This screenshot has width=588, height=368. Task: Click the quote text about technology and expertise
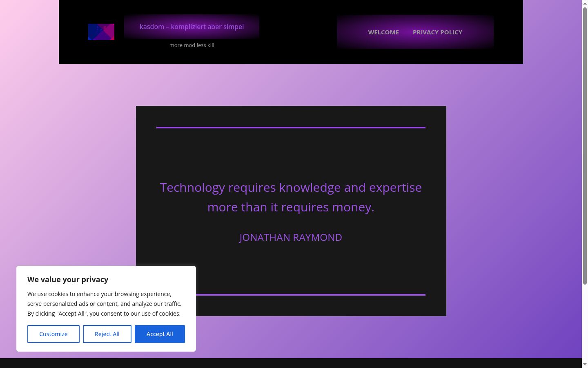[x=291, y=197]
